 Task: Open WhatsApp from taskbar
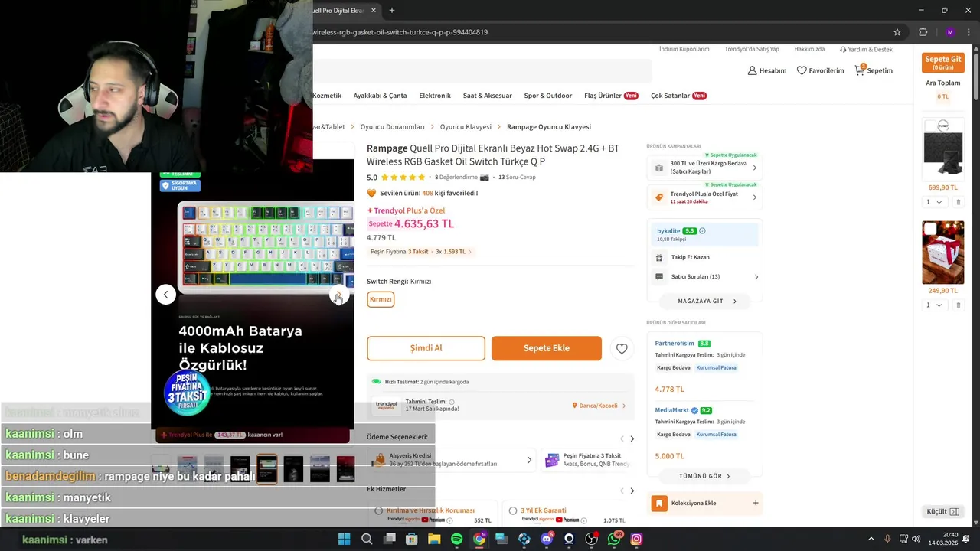(614, 539)
